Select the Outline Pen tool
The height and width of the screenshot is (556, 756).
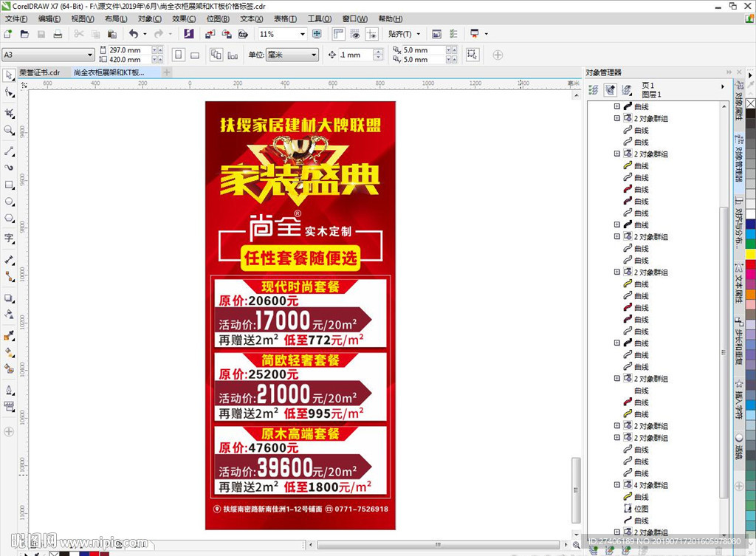pyautogui.click(x=9, y=390)
